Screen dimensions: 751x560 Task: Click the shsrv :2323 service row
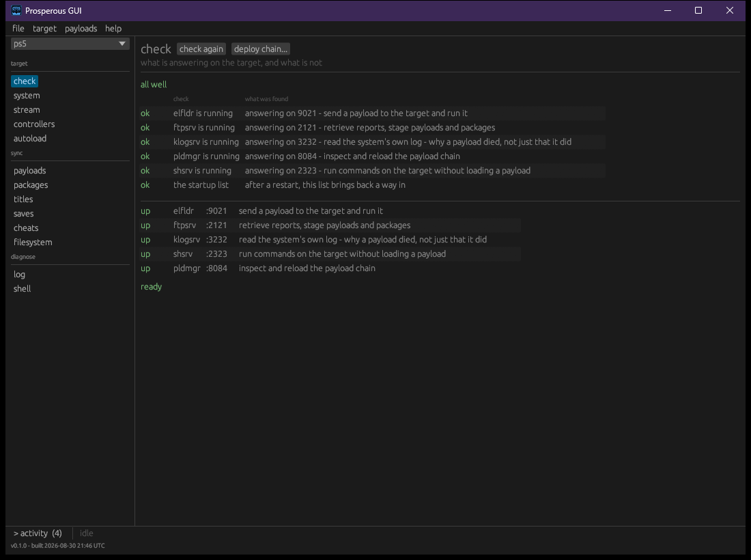point(330,254)
